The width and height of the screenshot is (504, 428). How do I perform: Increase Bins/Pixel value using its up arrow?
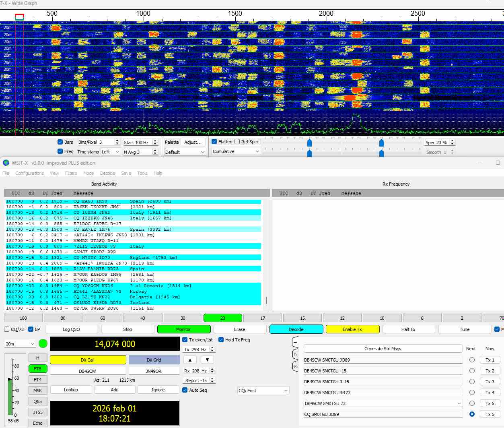pos(117,141)
